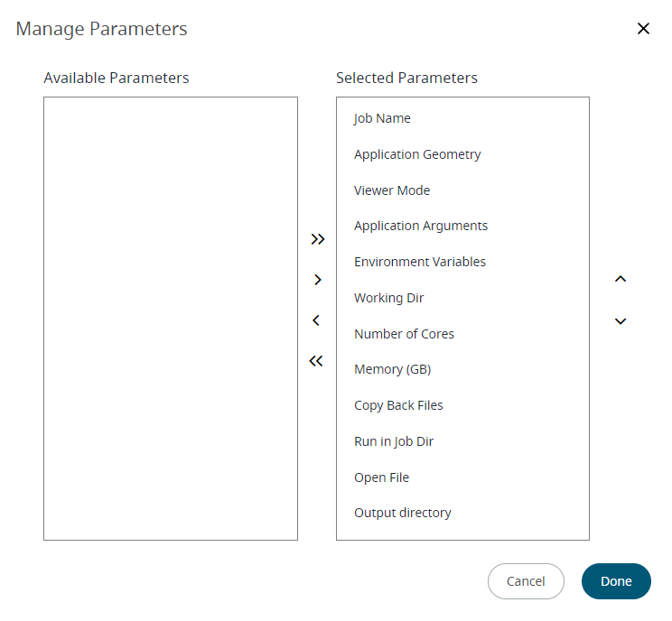Select the Run in Job Dir parameter
Screen dimensions: 672x621
462,441
